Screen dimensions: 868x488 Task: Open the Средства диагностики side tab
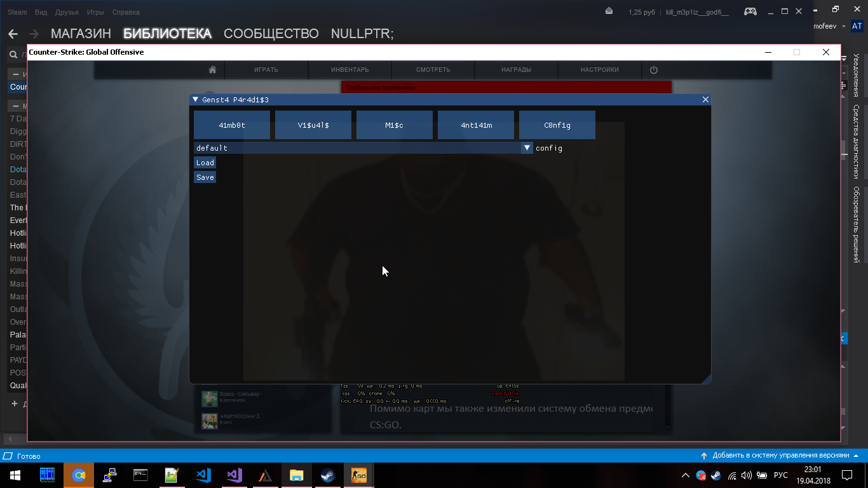coord(857,141)
